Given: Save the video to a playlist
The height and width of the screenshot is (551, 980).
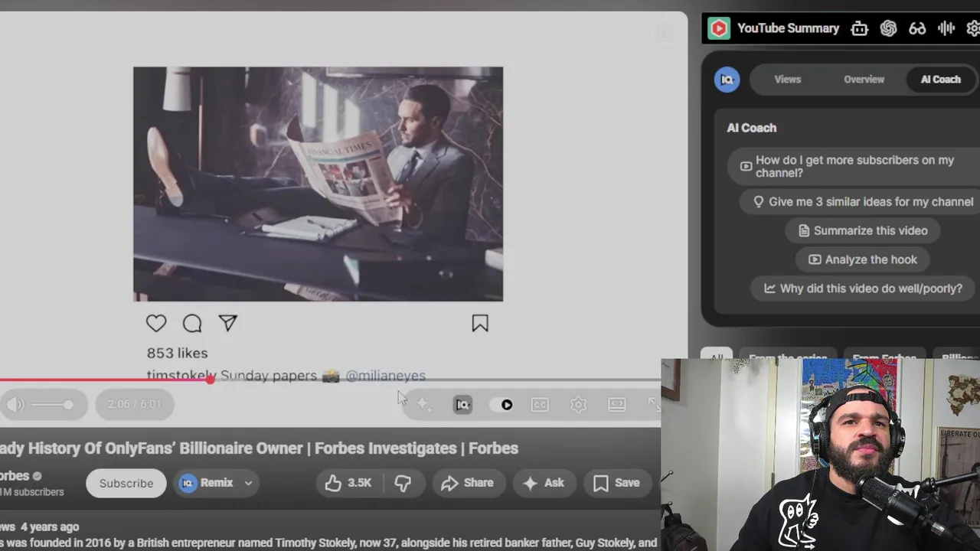Looking at the screenshot, I should tap(616, 483).
